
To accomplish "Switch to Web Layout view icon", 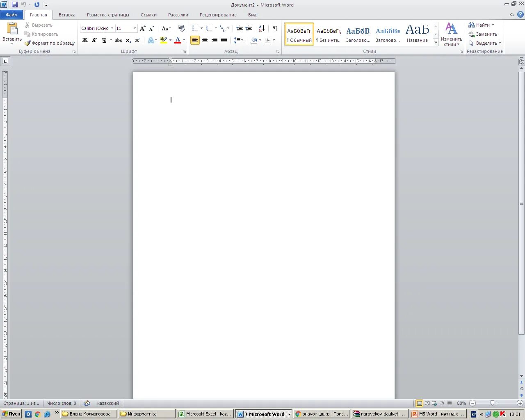I will [434, 403].
